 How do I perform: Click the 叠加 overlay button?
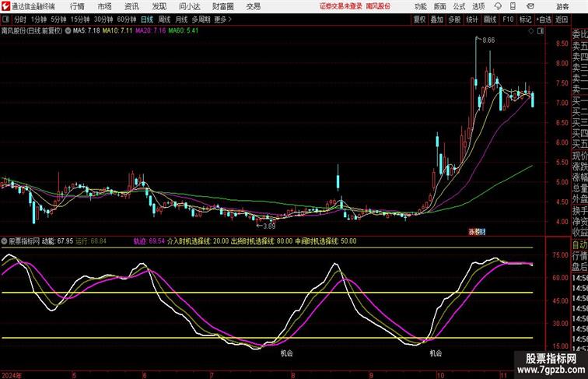point(437,19)
